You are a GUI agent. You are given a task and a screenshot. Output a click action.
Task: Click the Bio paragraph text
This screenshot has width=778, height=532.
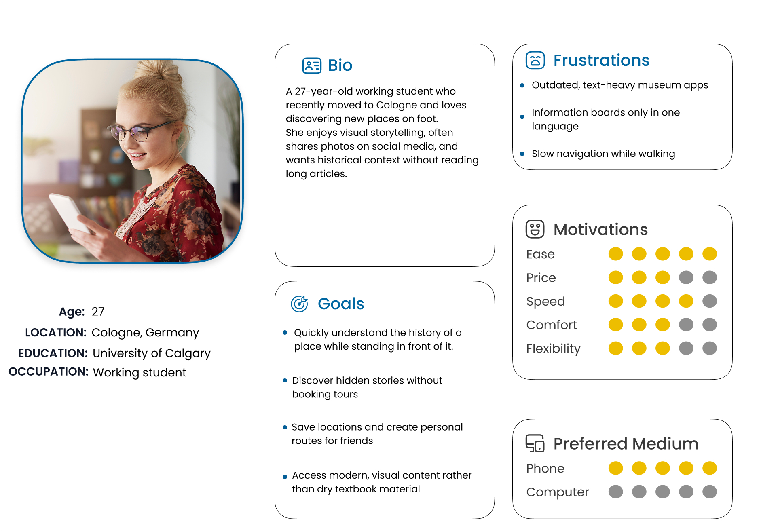382,133
